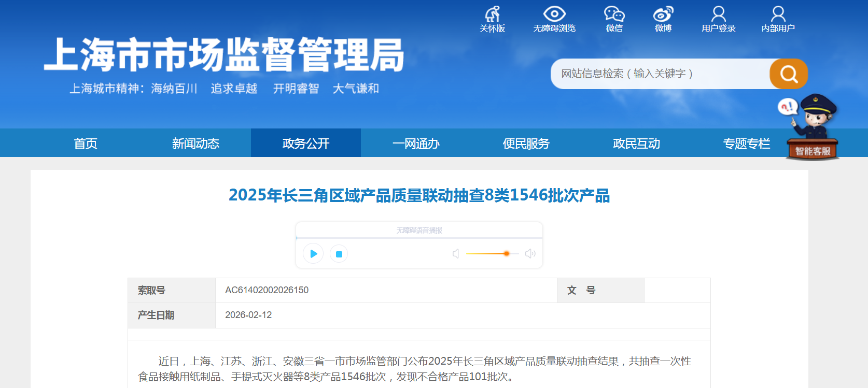
Task: Click the orange search magnifier button
Action: 788,74
